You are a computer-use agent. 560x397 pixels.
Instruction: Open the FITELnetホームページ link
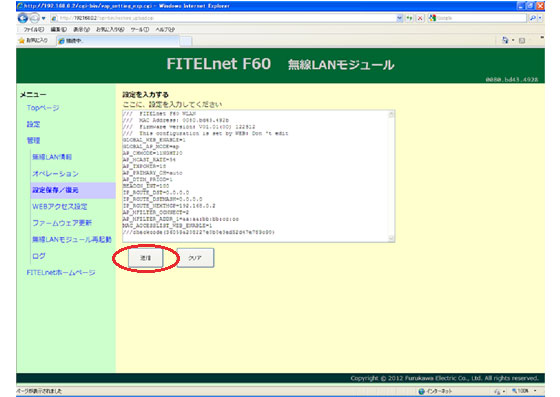[61, 272]
